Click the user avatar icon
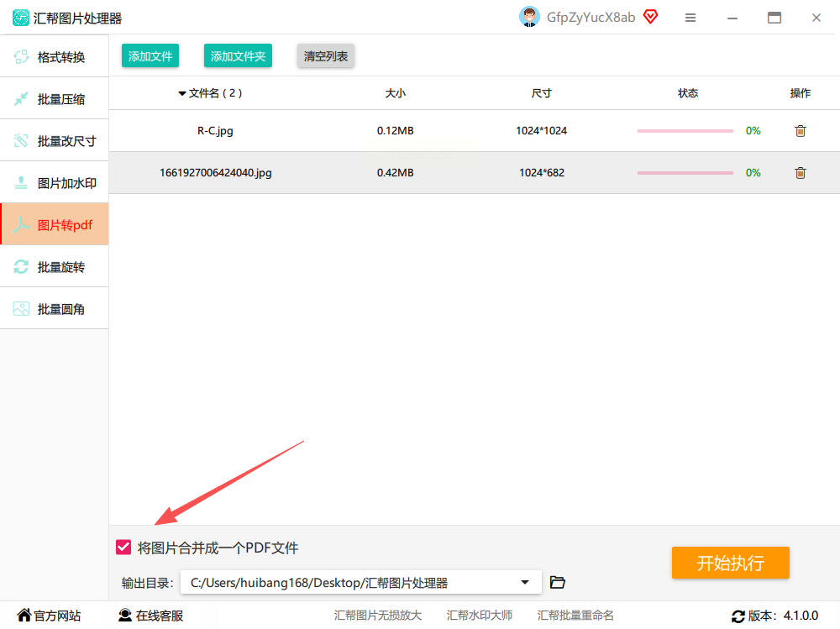This screenshot has width=840, height=629. click(x=529, y=17)
